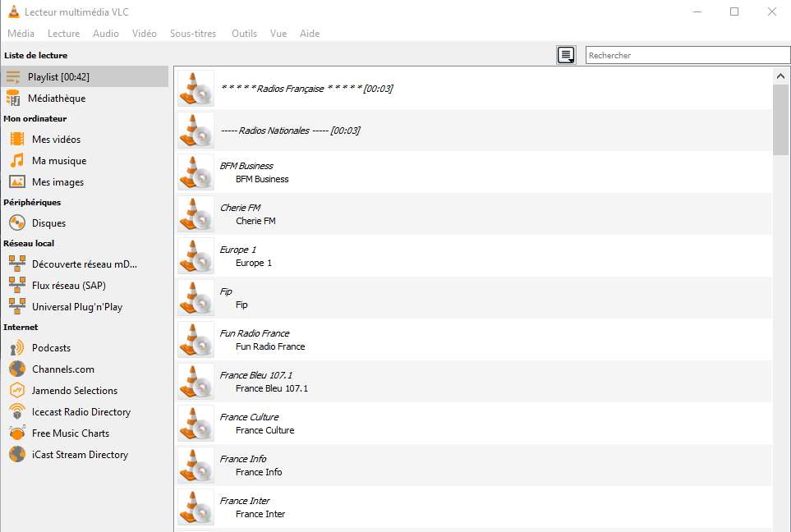Click the Universal Plug'n'Play network icon
Screen dimensions: 791x532
[x=17, y=306]
